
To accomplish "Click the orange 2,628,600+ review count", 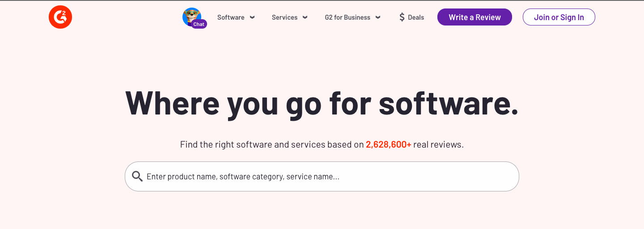I will pos(389,144).
